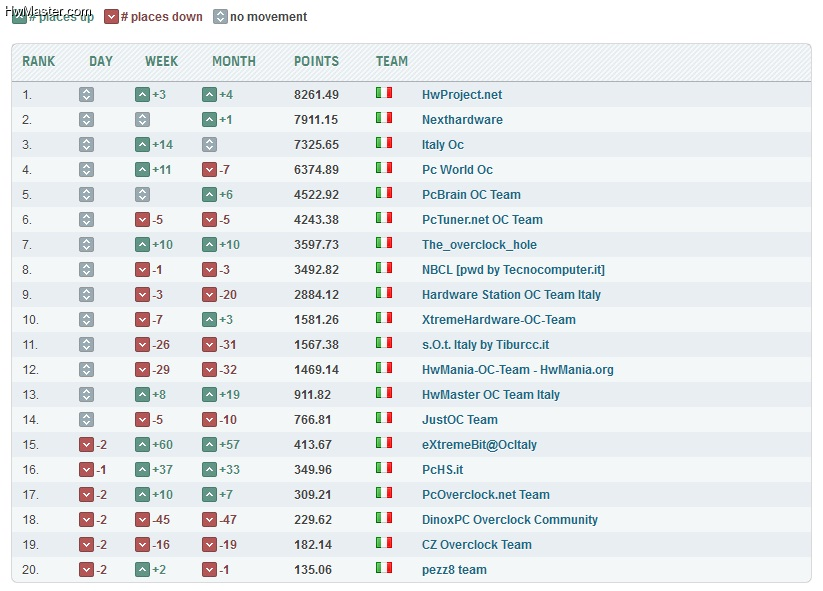
Task: Click red -32 month arrow for HwMania-OC-Team
Action: coord(209,370)
